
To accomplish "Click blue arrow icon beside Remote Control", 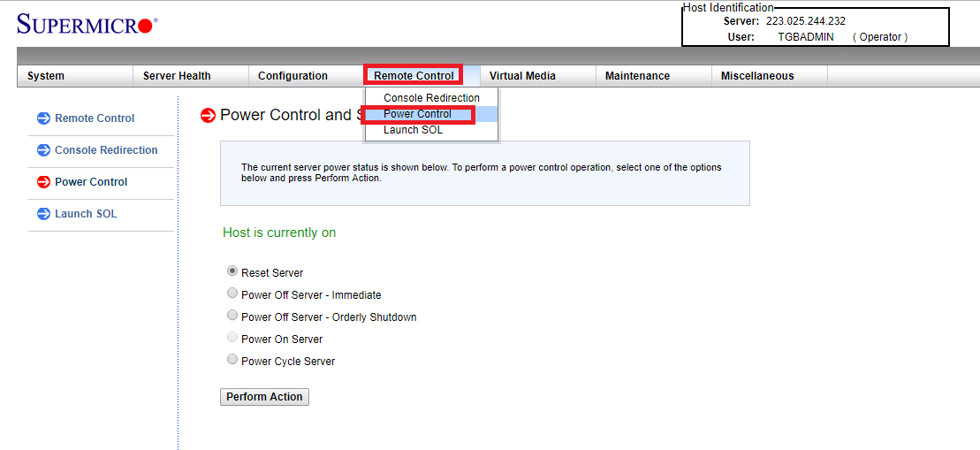I will [44, 118].
